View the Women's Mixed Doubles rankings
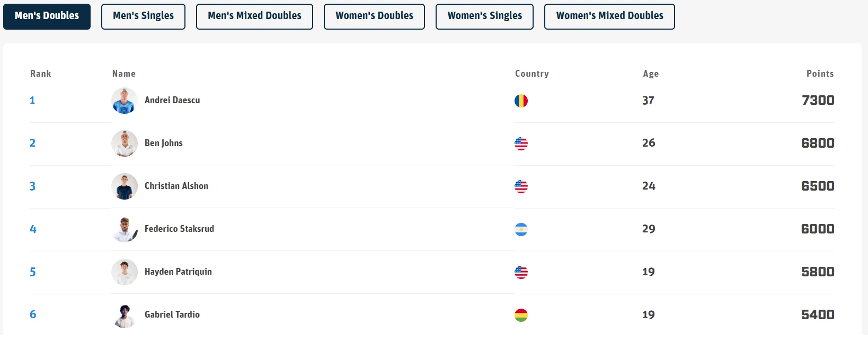Viewport: 868px width, 342px height. pos(609,16)
